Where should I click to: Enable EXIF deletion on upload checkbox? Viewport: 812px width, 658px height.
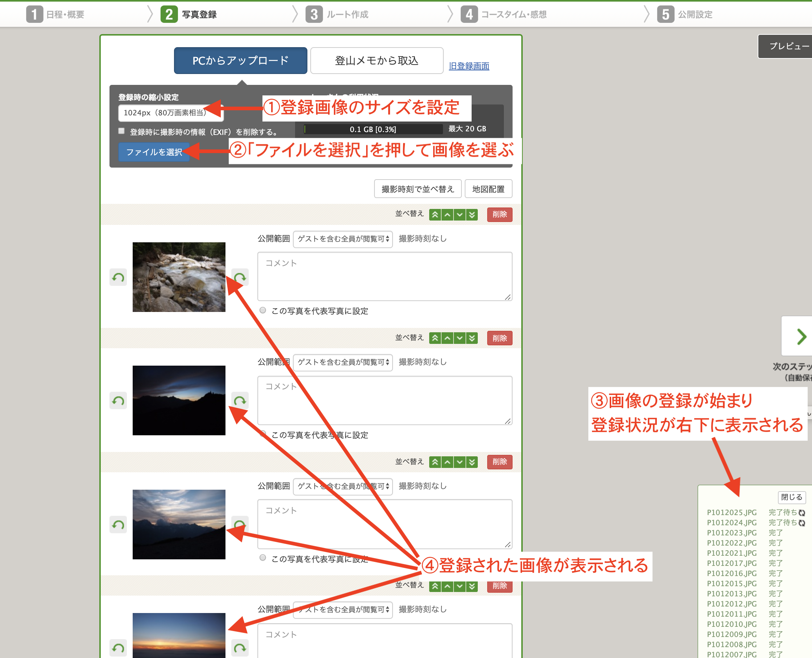point(121,131)
